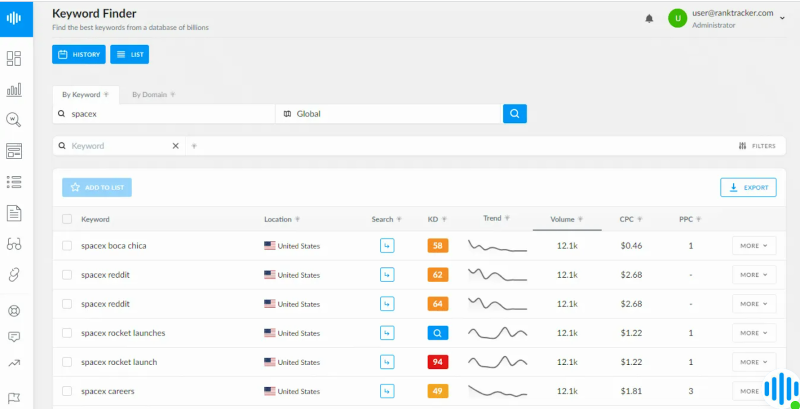Open the lifebuoy support icon in sidebar
Screen dimensions: 800x409
click(14, 311)
